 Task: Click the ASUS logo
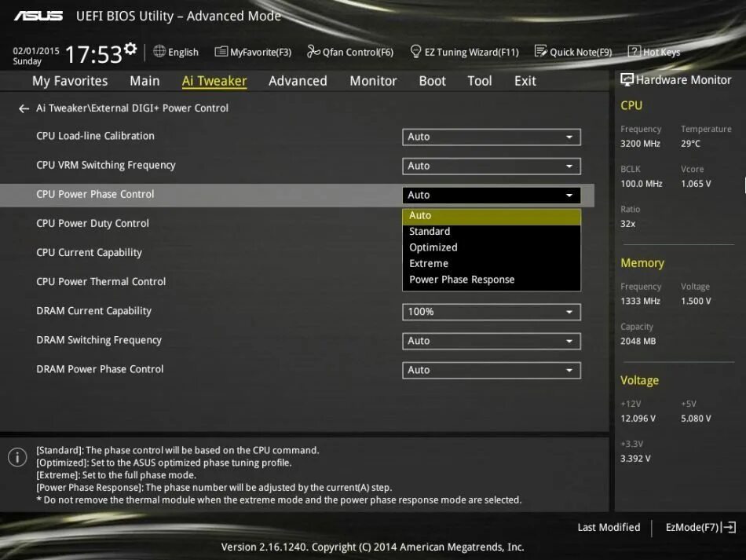[38, 16]
